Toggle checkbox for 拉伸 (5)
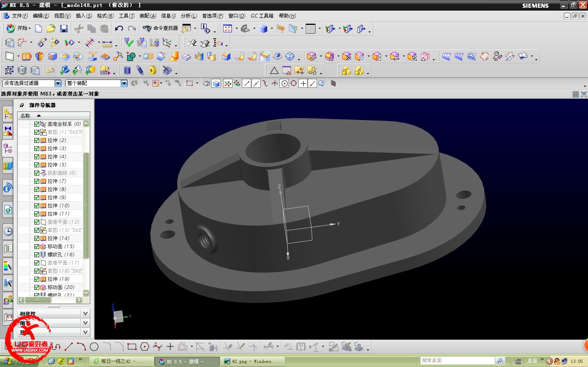Viewport: 588px width, 367px height. point(37,165)
